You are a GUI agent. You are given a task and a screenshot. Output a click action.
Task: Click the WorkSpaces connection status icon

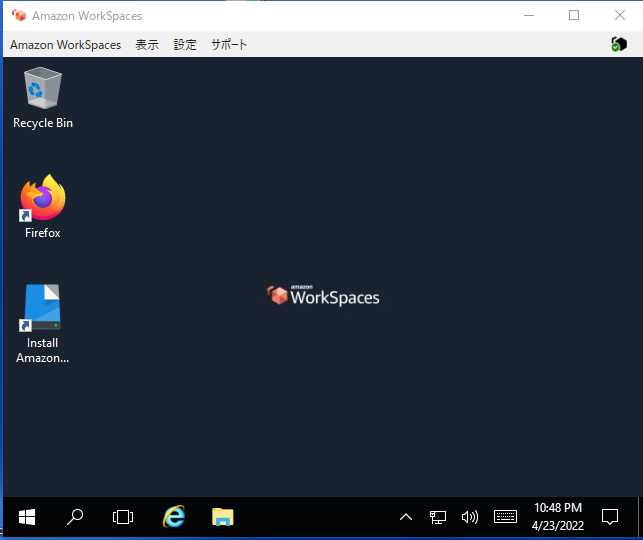coord(618,44)
